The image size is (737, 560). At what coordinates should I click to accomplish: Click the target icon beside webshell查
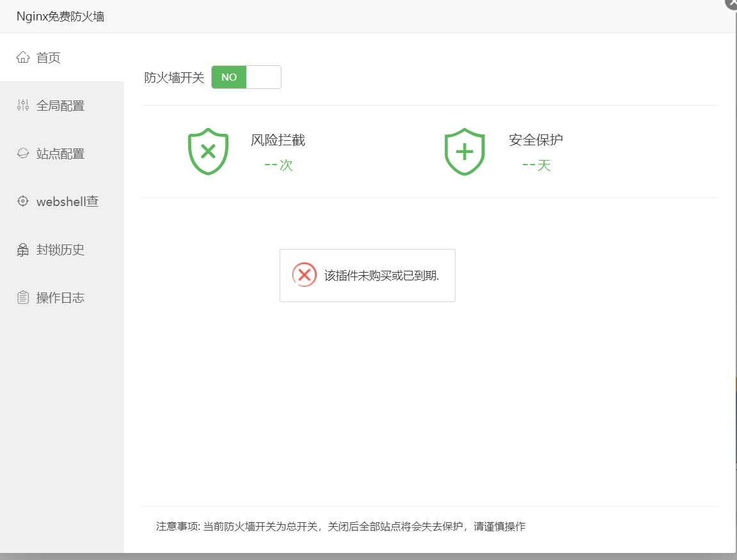click(x=23, y=201)
